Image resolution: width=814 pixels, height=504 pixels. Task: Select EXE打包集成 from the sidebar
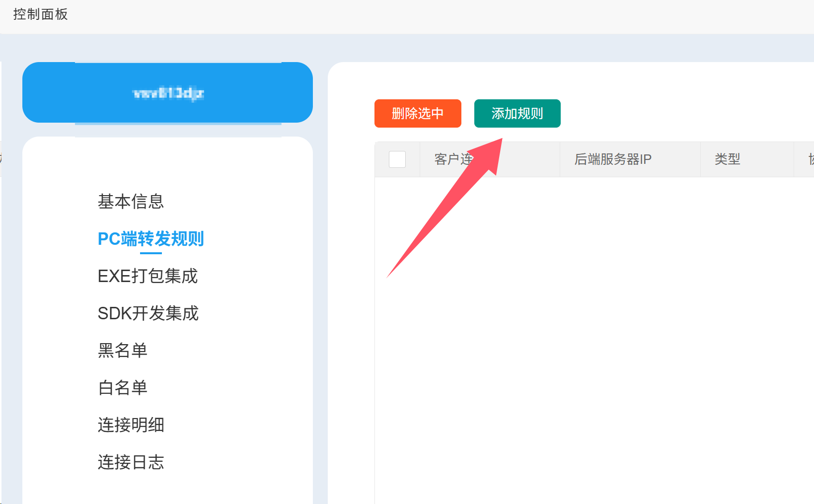coord(148,276)
